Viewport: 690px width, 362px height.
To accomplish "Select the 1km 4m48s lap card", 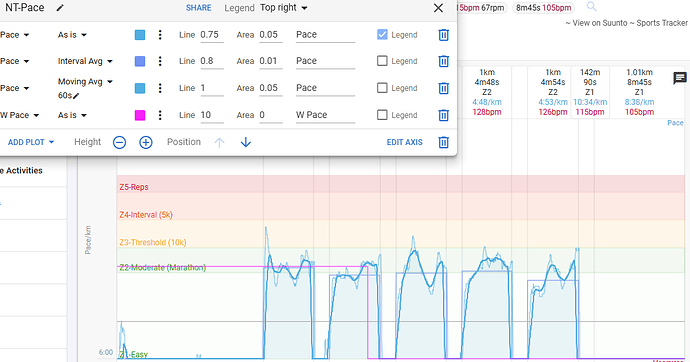I will pos(487,92).
